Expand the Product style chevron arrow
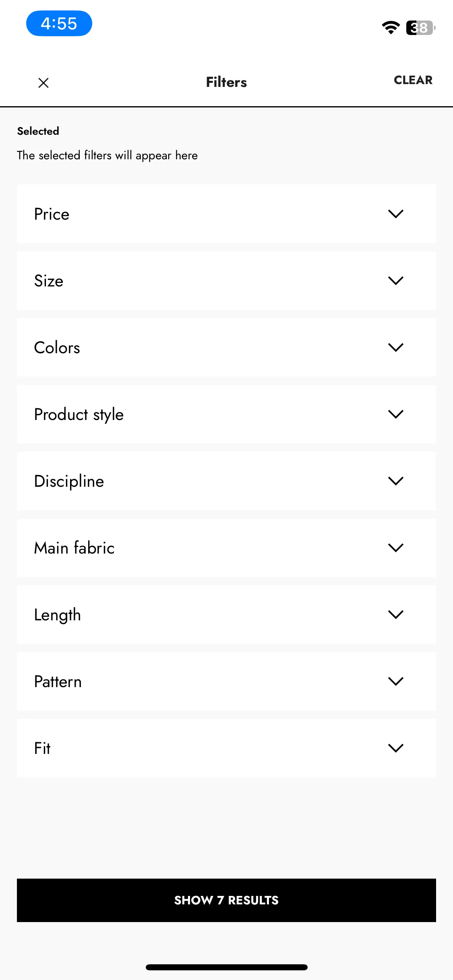 [x=396, y=414]
